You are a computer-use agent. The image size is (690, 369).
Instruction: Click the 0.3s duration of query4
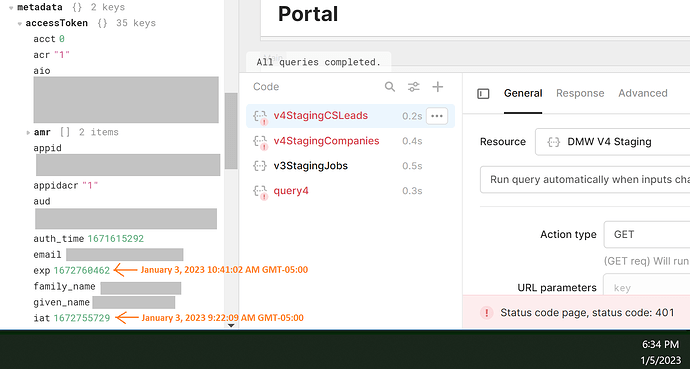point(412,191)
